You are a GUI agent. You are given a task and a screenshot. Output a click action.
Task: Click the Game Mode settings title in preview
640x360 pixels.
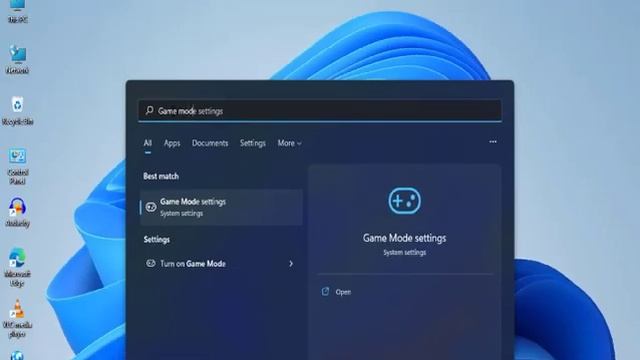click(404, 238)
